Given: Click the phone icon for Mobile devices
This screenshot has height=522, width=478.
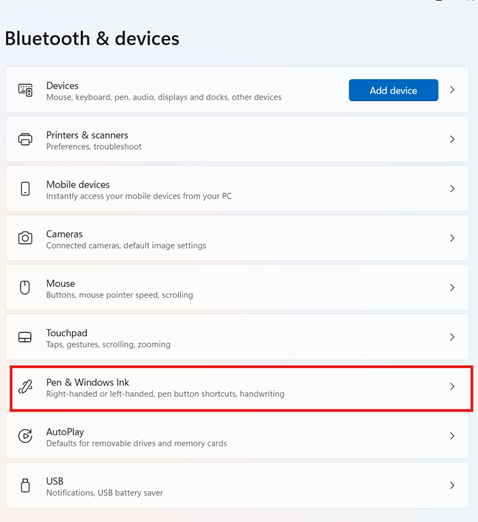Looking at the screenshot, I should coord(25,189).
